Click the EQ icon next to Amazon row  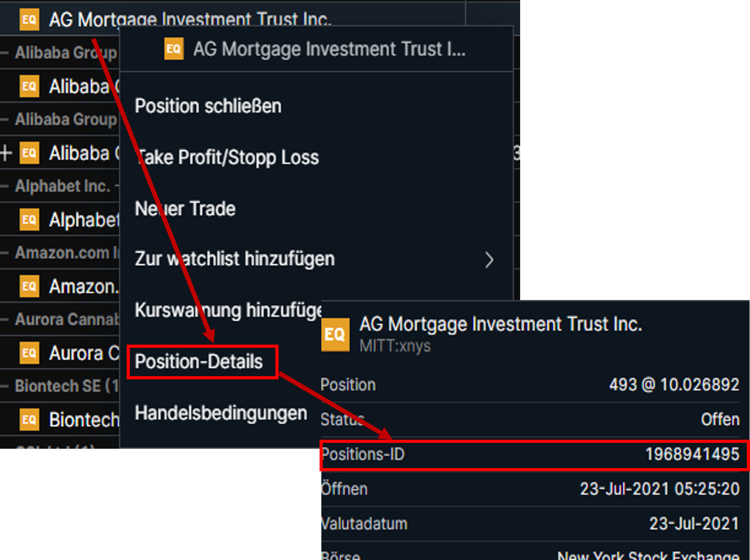pyautogui.click(x=29, y=286)
